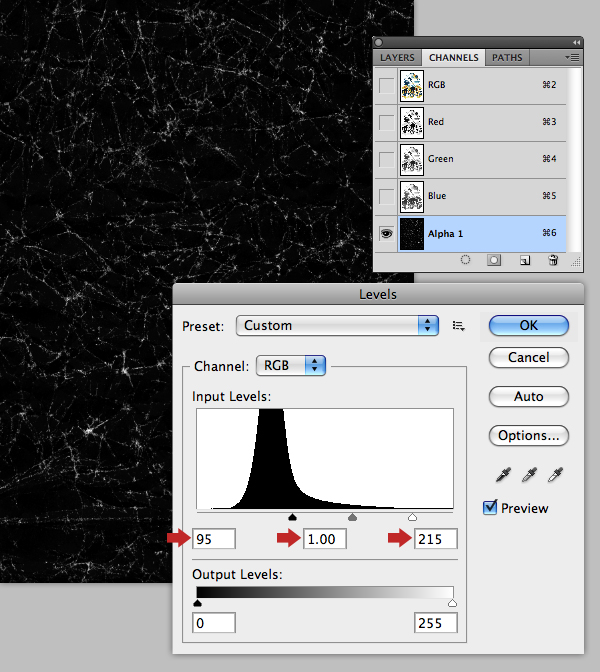Click the Alpha 1 channel name
Viewport: 600px width, 672px height.
point(445,234)
